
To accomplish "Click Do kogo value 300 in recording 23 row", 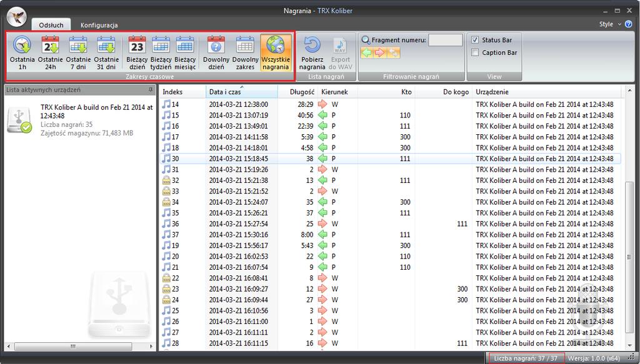I will [462, 288].
